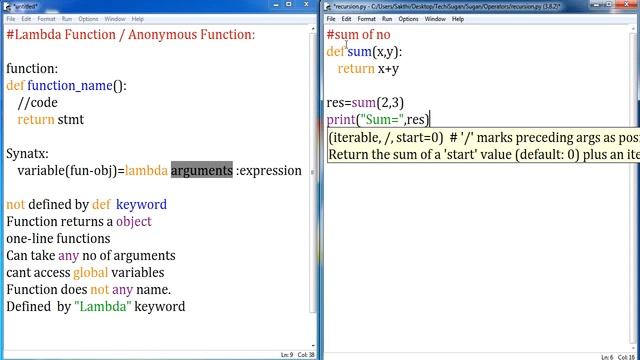
Task: Open Edit menu in recursion.py window
Action: 347,19
